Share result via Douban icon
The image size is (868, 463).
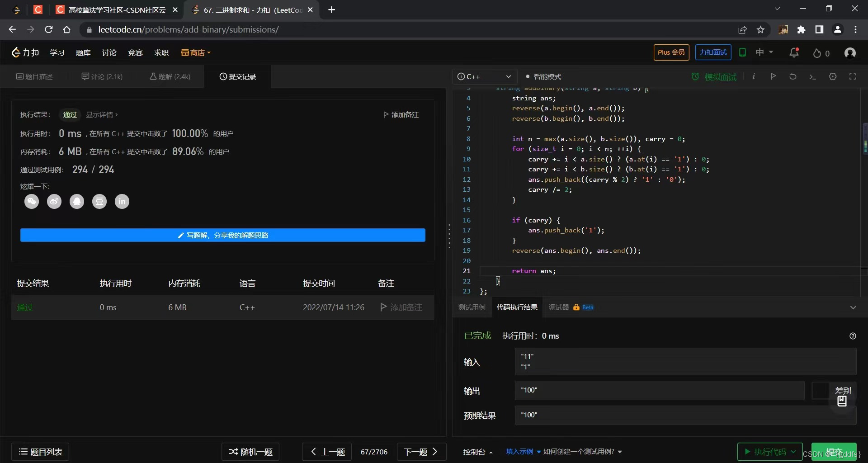tap(99, 202)
